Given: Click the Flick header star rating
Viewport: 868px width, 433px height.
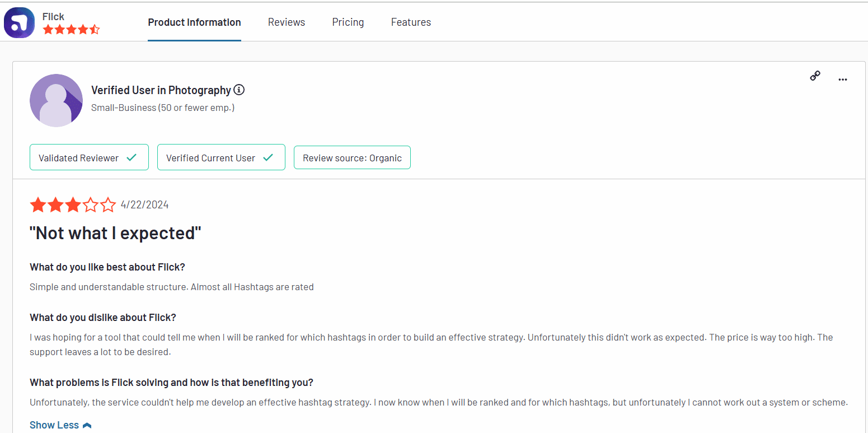Looking at the screenshot, I should click(x=71, y=30).
